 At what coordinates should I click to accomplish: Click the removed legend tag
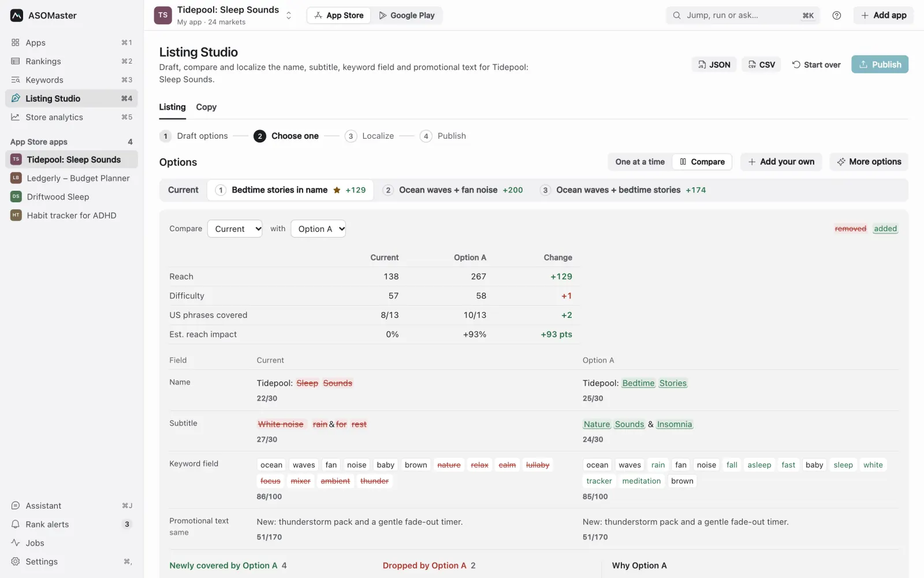pos(851,229)
